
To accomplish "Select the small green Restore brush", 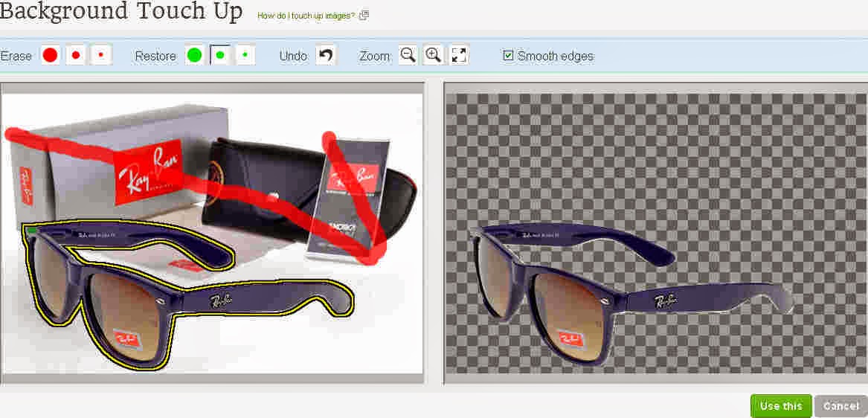I will (x=245, y=55).
